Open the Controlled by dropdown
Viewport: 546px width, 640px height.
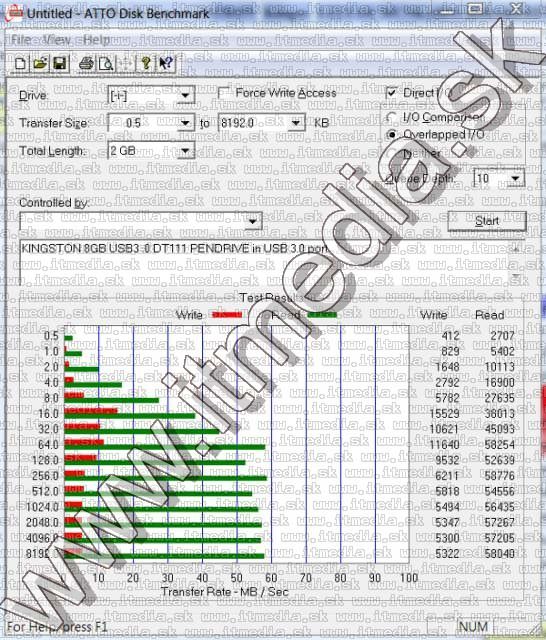[x=253, y=221]
